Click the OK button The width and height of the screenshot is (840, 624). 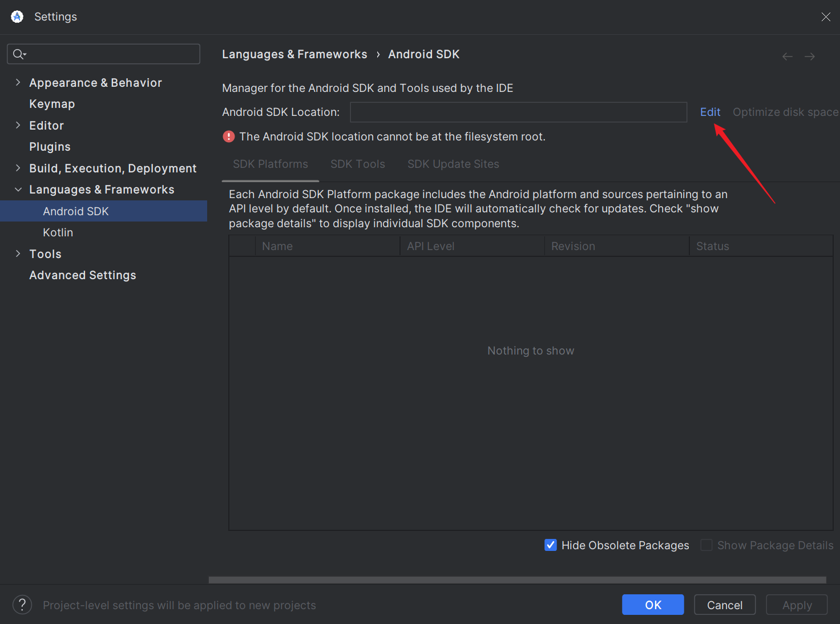653,605
